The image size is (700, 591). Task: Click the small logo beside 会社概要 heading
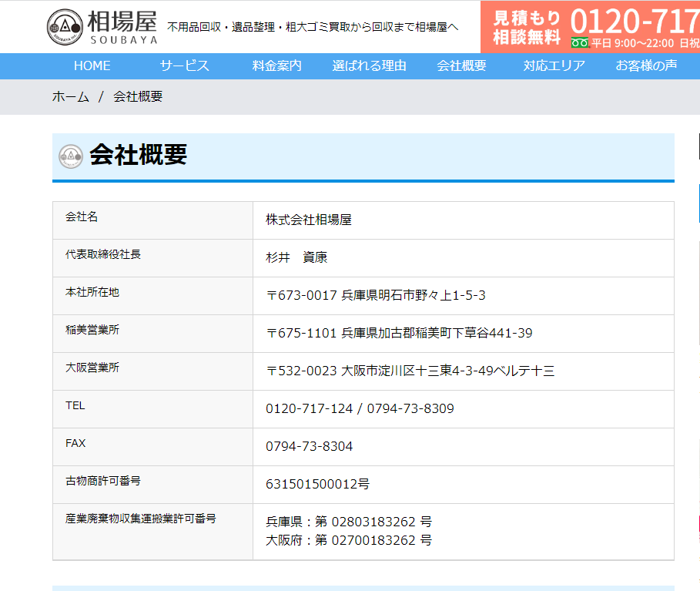coord(71,156)
